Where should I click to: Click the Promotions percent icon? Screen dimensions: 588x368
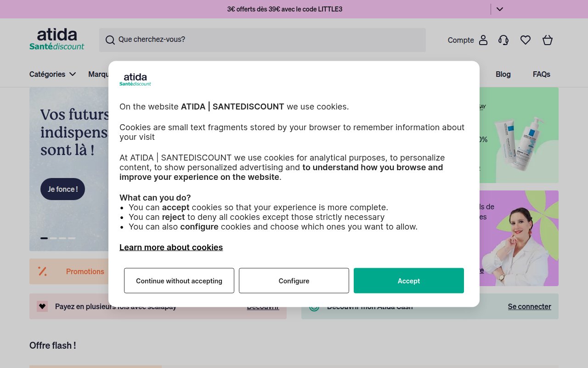43,271
